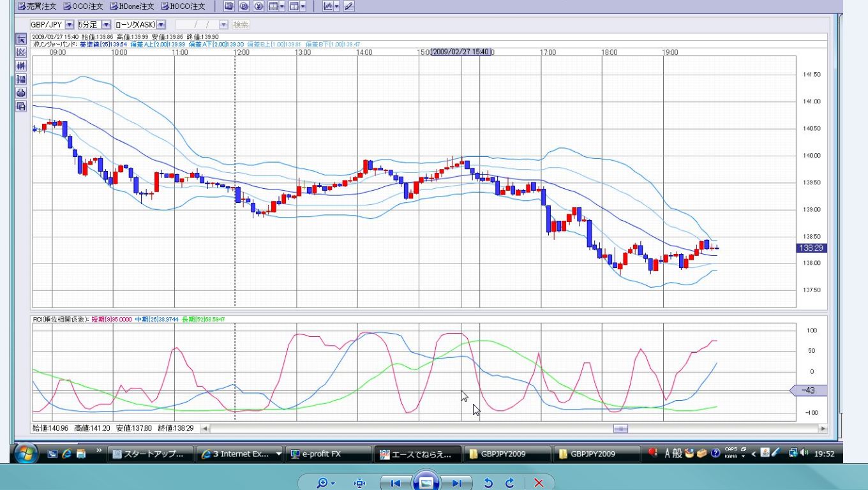Click the document list icon in top toolbar
The height and width of the screenshot is (490, 868).
click(x=228, y=6)
